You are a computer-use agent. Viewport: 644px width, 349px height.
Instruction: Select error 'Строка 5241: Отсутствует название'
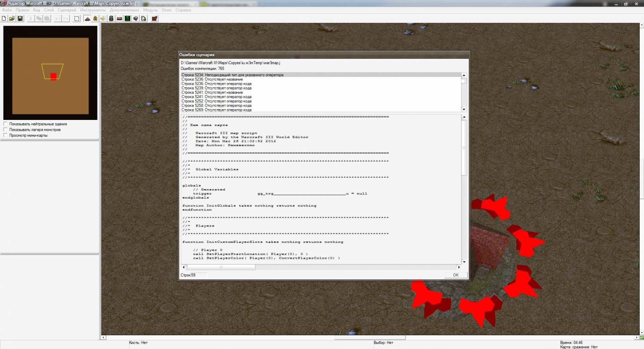coord(321,92)
